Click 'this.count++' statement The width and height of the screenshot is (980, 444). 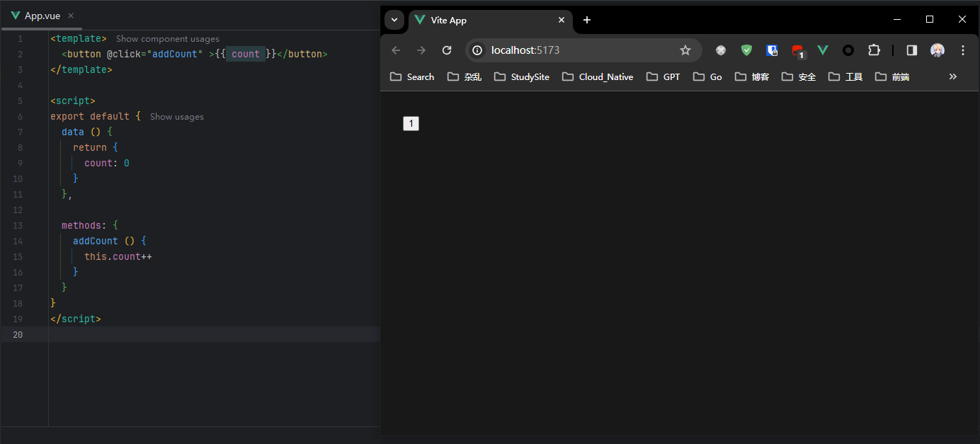tap(118, 256)
